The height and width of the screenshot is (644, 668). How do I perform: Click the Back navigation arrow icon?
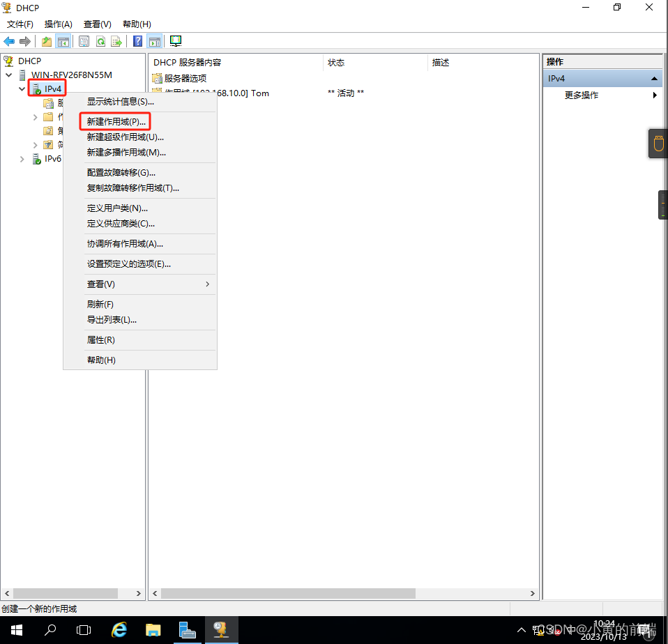(x=9, y=41)
